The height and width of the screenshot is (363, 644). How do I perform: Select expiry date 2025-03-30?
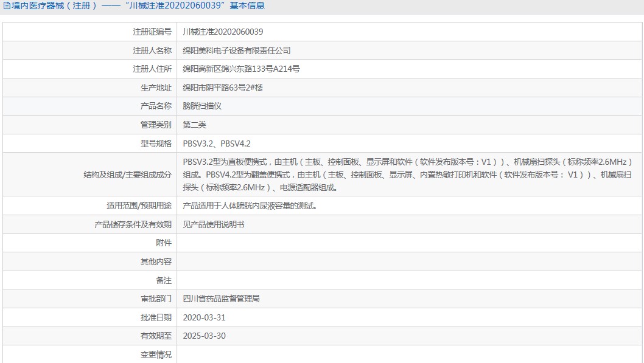tap(204, 336)
